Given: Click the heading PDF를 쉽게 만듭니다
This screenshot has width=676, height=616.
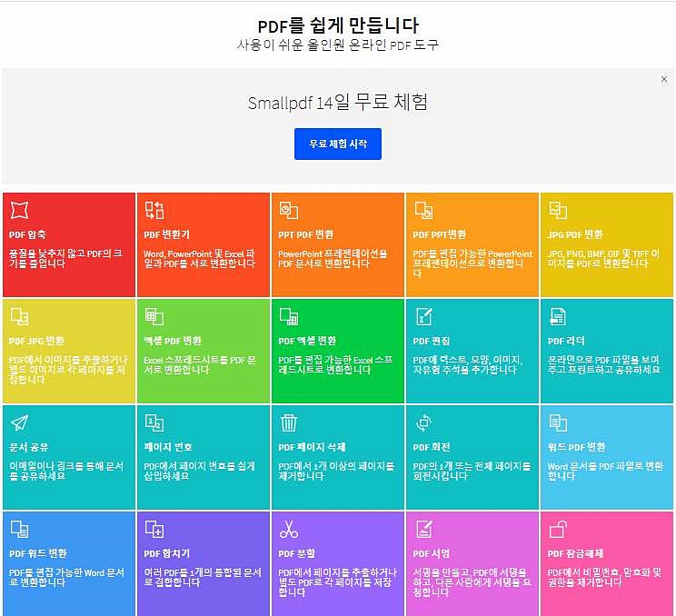Looking at the screenshot, I should [x=338, y=25].
